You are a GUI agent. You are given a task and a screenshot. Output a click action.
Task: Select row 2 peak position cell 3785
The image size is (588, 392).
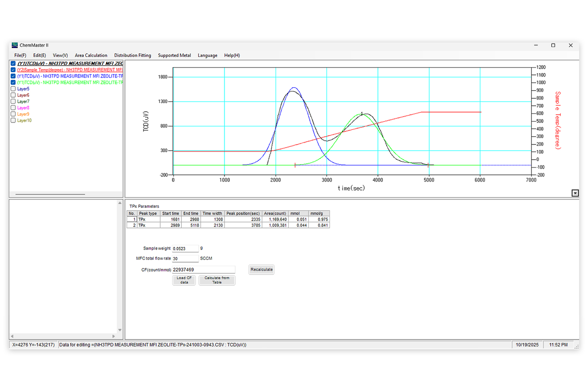pos(243,225)
